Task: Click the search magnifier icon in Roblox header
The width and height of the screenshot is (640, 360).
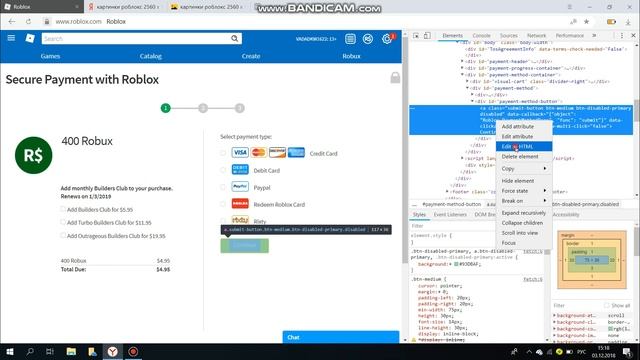Action: coord(234,38)
